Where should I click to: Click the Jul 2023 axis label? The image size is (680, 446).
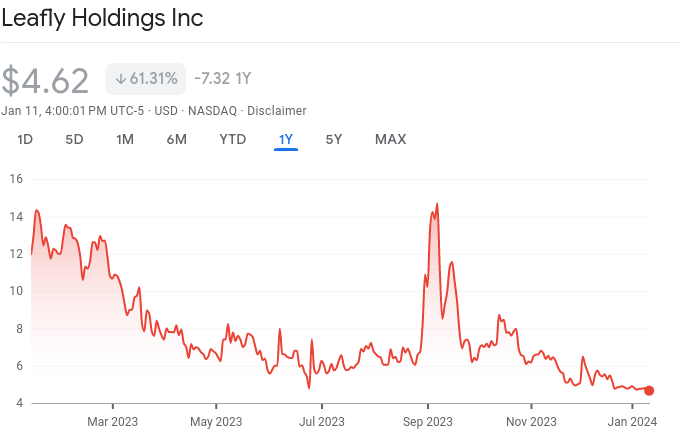[x=322, y=421]
